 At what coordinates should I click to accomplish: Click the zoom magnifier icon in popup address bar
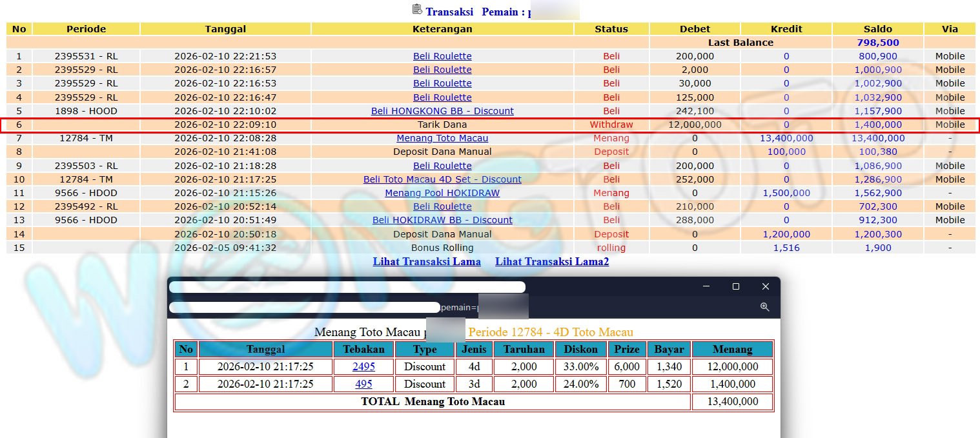764,307
